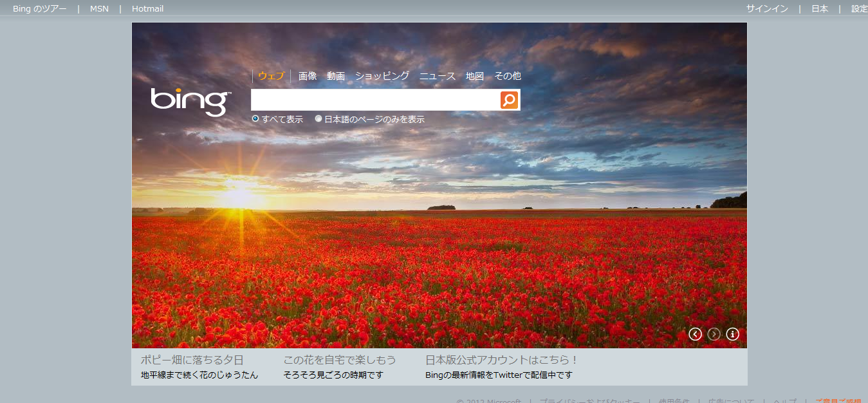The width and height of the screenshot is (868, 403).
Task: Open the ショッピング tab
Action: [x=382, y=76]
